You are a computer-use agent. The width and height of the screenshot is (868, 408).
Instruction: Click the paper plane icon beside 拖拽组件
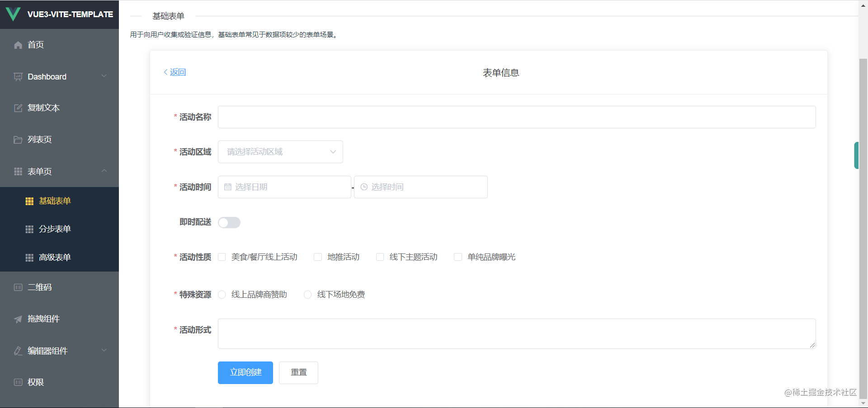(18, 319)
